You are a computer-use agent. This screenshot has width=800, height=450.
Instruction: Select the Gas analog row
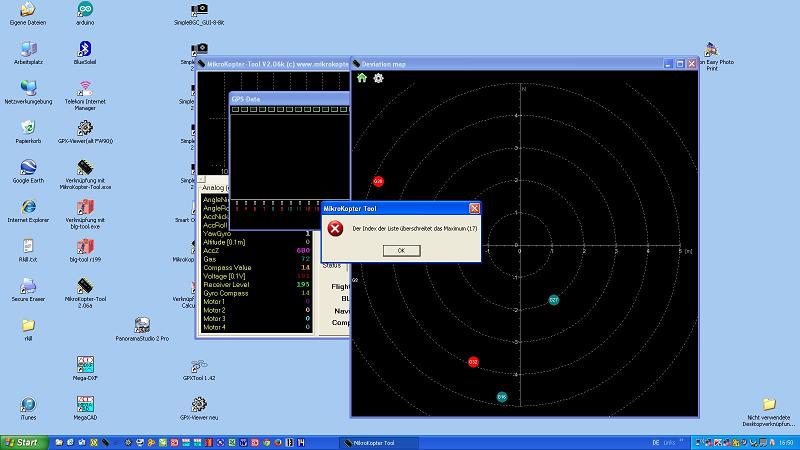point(257,259)
